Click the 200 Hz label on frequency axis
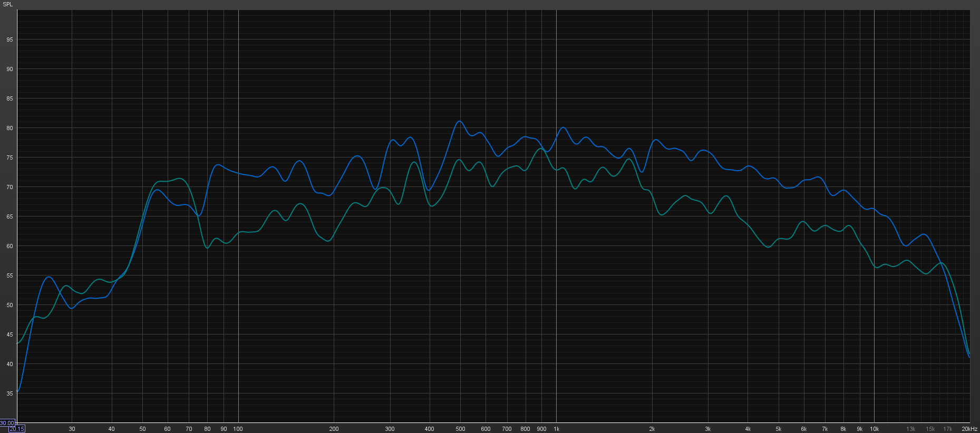The width and height of the screenshot is (980, 433). click(x=334, y=429)
